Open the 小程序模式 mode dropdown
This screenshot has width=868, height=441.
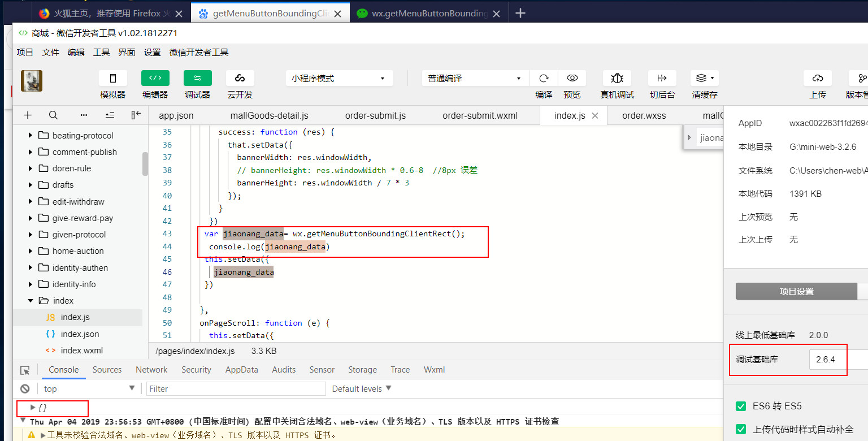[x=338, y=78]
